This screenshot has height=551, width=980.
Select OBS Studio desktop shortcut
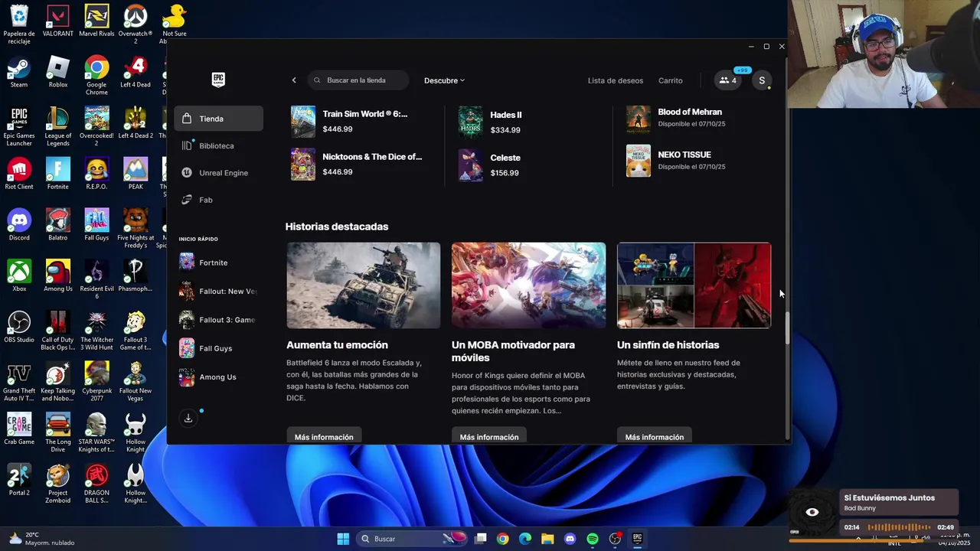(19, 328)
